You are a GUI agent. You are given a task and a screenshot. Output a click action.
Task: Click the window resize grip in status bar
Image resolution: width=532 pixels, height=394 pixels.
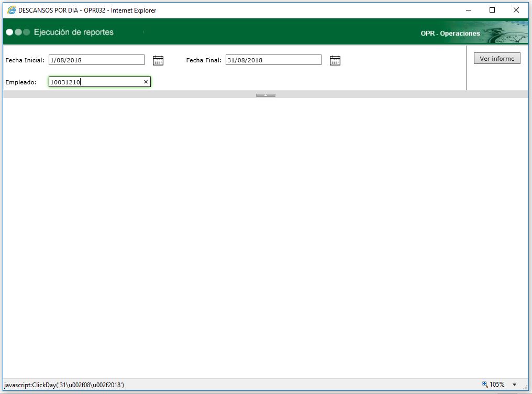525,387
